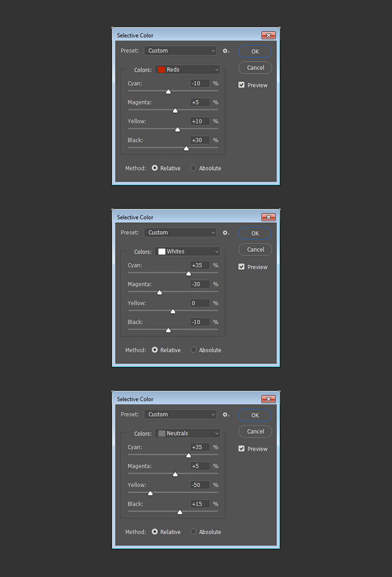This screenshot has height=577, width=392.
Task: Click Cyan value field -10 for Reds
Action: tap(200, 83)
